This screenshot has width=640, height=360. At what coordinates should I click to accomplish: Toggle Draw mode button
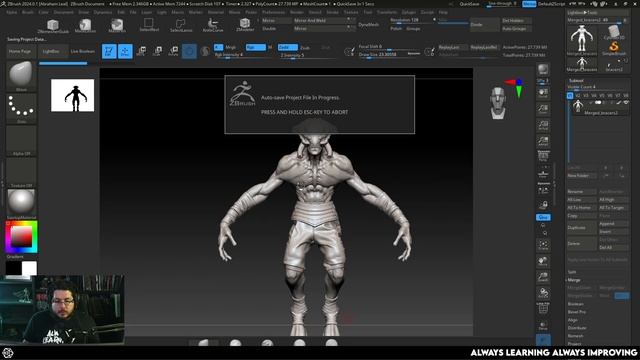(x=125, y=51)
